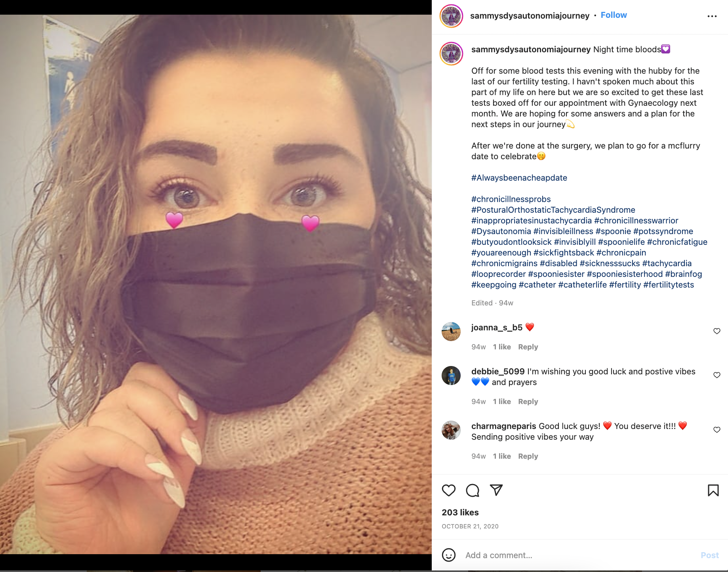Open charmagneparis's profile picture
The height and width of the screenshot is (572, 728).
point(451,431)
